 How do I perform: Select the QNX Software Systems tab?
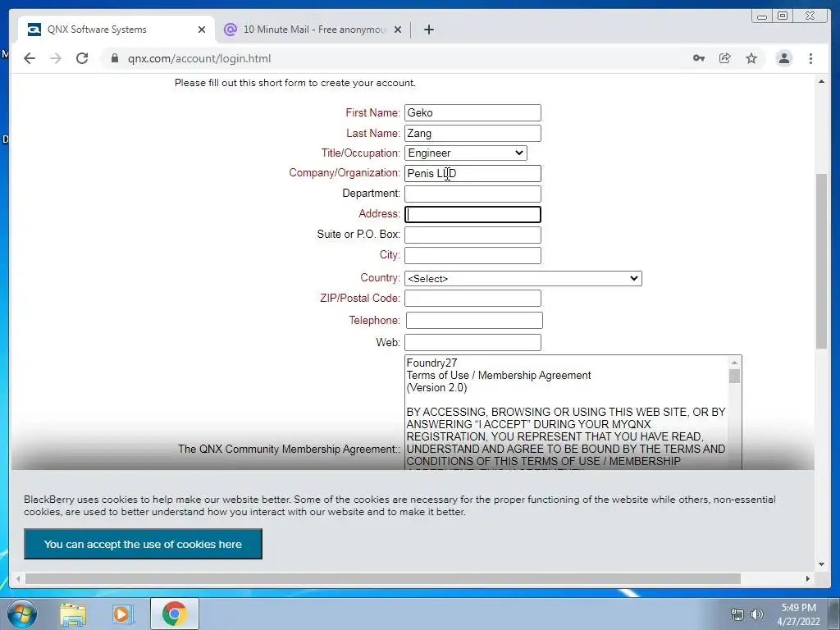click(116, 30)
